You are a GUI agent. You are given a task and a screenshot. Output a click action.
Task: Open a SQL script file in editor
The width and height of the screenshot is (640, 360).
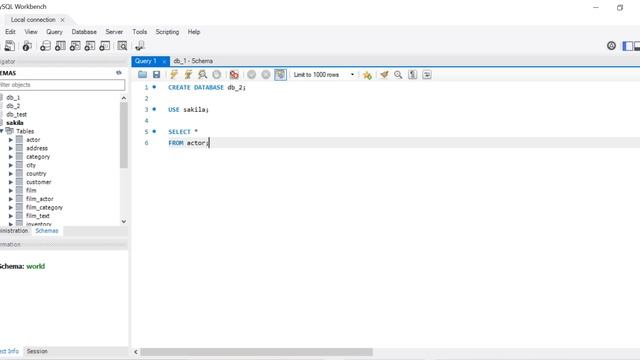(x=142, y=75)
